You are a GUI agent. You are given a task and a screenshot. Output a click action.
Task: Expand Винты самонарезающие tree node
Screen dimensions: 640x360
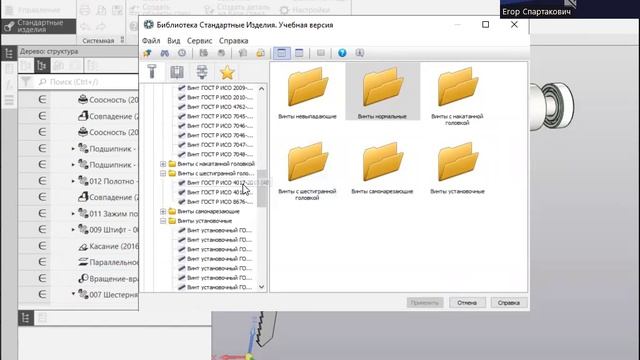163,211
